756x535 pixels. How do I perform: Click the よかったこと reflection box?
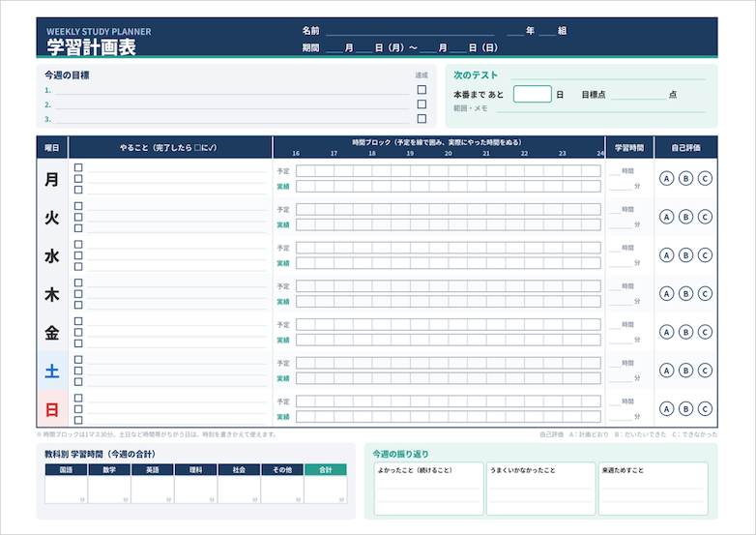click(428, 489)
